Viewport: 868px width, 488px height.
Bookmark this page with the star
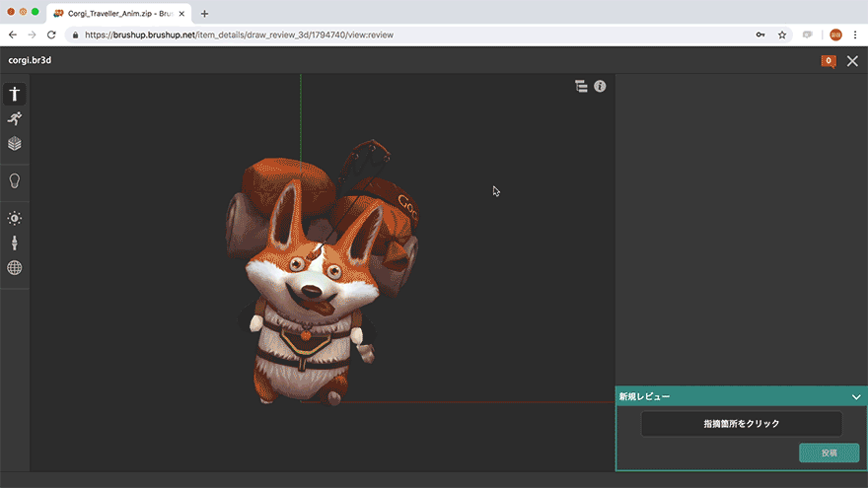click(782, 35)
